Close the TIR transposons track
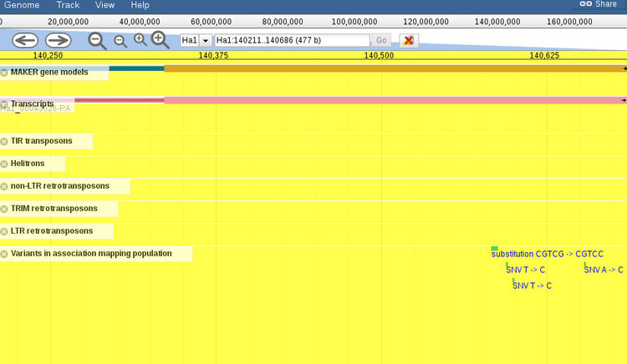Image resolution: width=627 pixels, height=364 pixels. coord(4,141)
